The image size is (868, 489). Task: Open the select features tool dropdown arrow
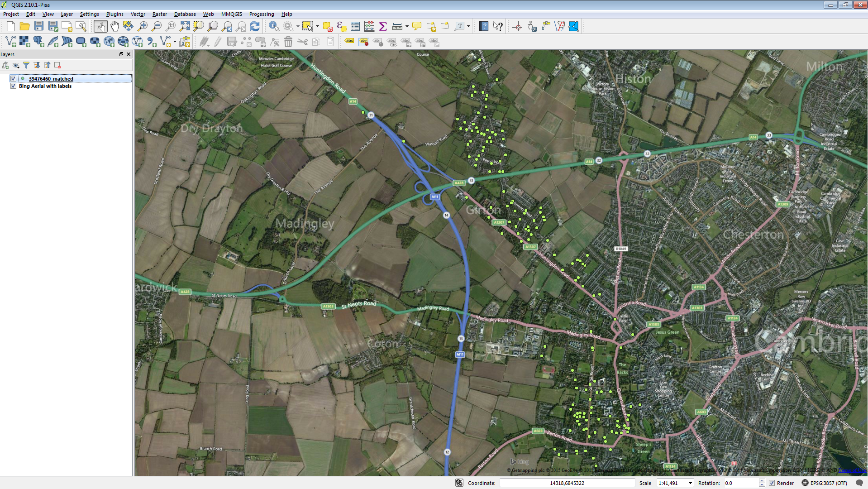tap(317, 26)
